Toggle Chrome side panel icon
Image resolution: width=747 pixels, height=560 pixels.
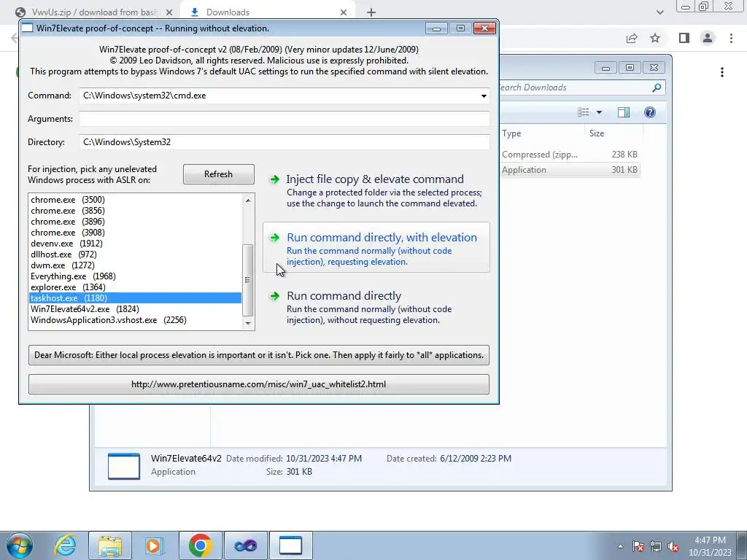click(684, 38)
